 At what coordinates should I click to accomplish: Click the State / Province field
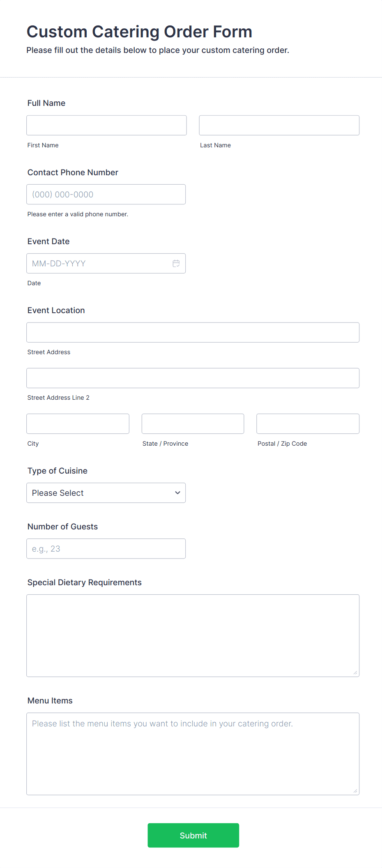[x=193, y=424]
